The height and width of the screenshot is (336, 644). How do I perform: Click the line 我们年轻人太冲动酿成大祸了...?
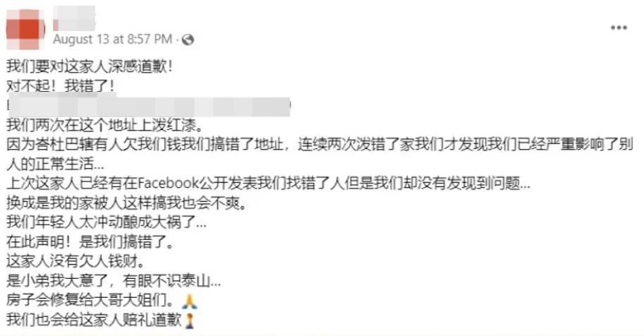point(107,222)
